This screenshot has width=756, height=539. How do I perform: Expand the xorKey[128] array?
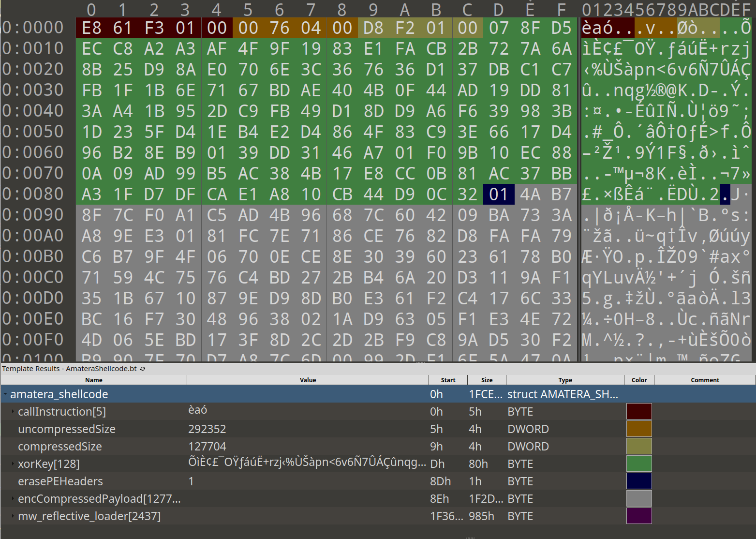click(13, 464)
